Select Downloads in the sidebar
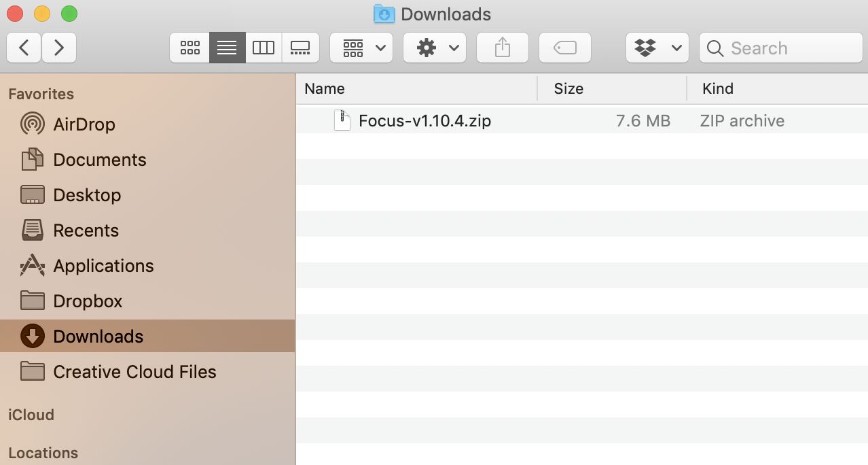 coord(147,336)
